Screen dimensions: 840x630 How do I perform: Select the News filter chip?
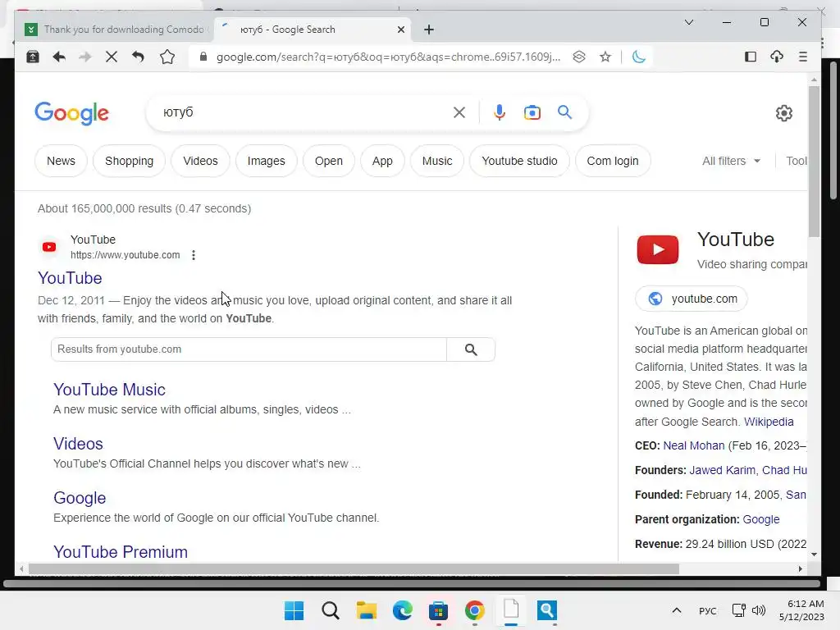pos(61,162)
